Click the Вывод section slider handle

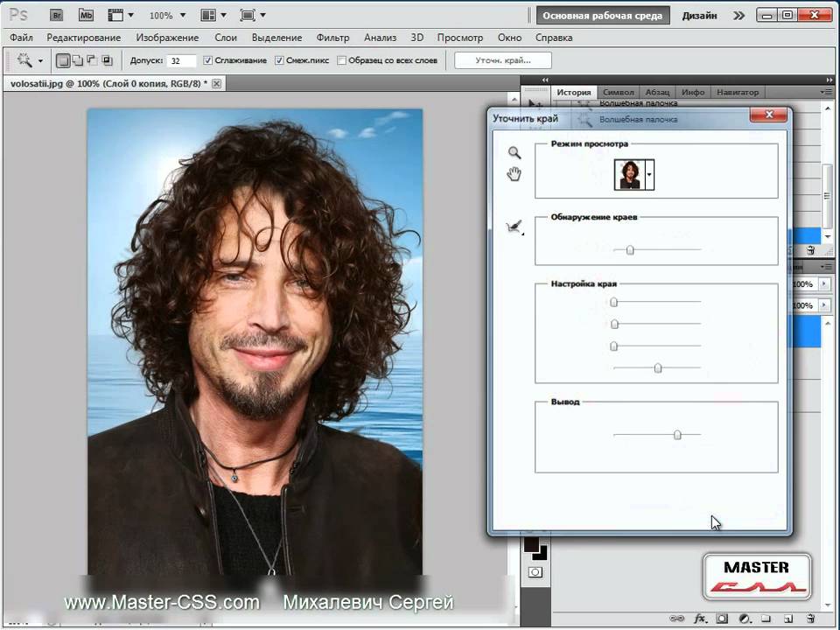tap(677, 435)
